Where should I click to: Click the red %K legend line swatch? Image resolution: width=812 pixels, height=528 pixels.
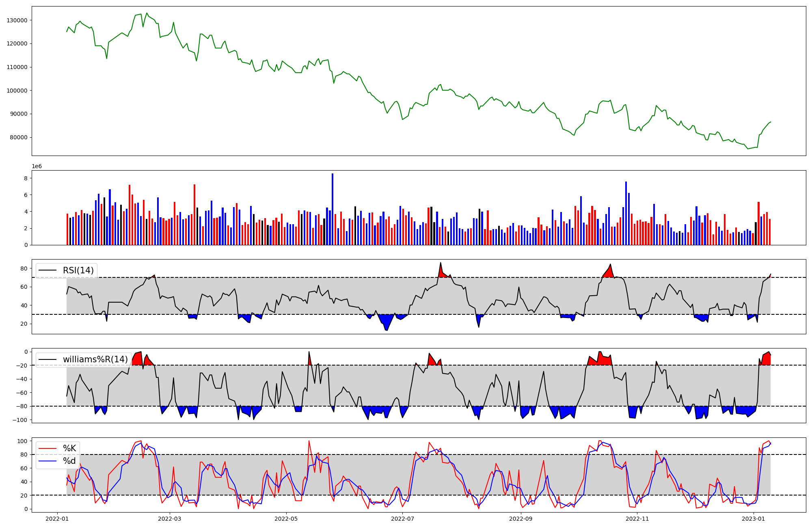48,448
